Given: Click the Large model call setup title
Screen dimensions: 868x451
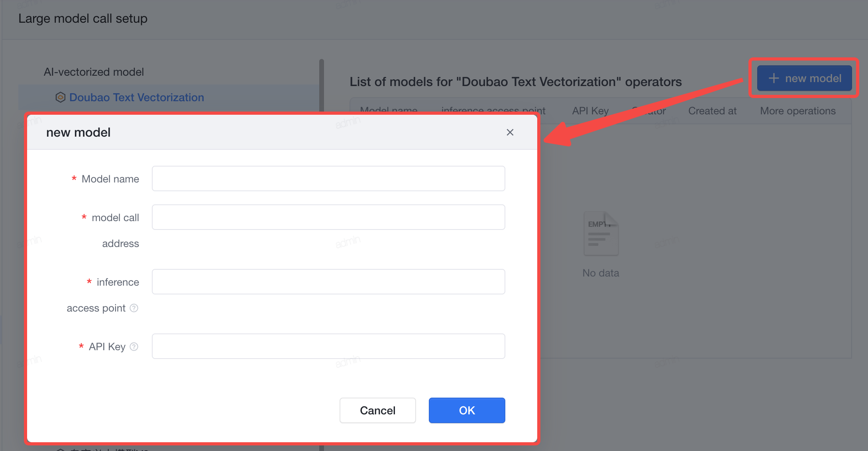Looking at the screenshot, I should (83, 18).
